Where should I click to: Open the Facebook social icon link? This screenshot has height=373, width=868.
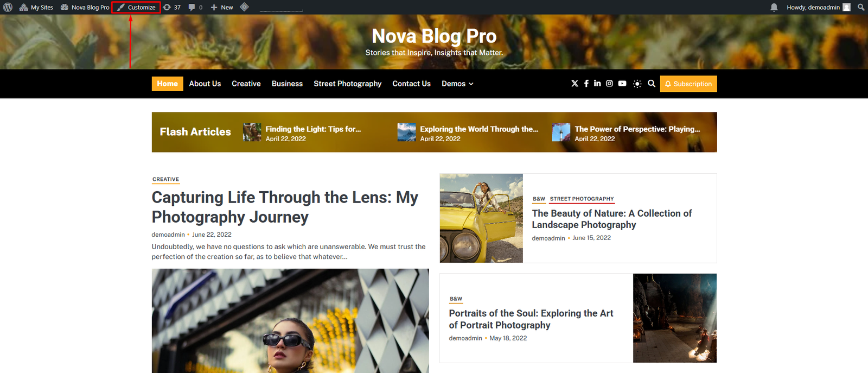(x=586, y=84)
